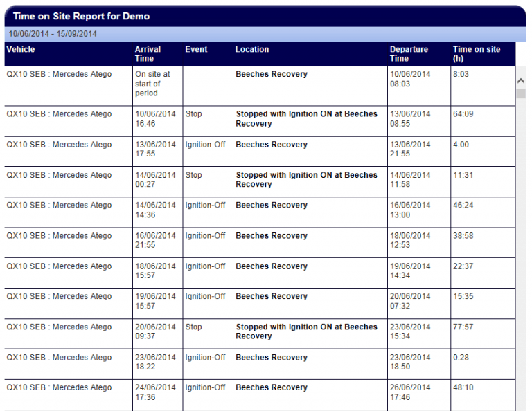The height and width of the screenshot is (411, 532).
Task: Click the Location column header
Action: (x=252, y=49)
